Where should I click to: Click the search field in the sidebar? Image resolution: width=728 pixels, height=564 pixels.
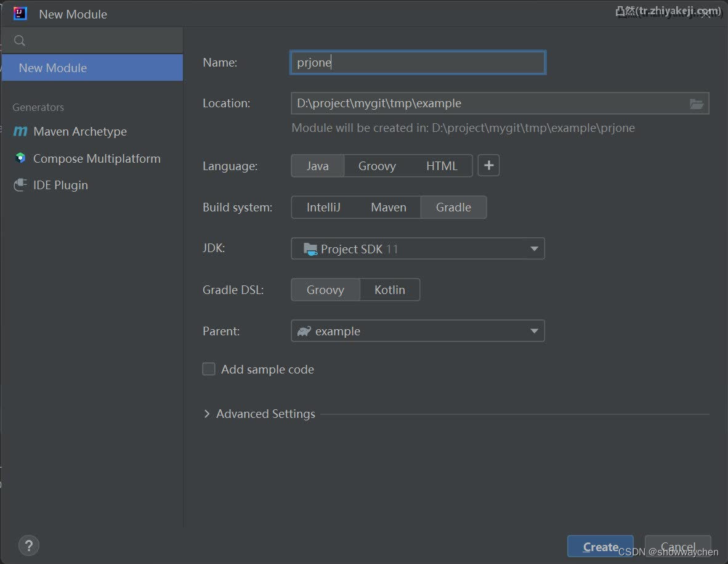[92, 41]
